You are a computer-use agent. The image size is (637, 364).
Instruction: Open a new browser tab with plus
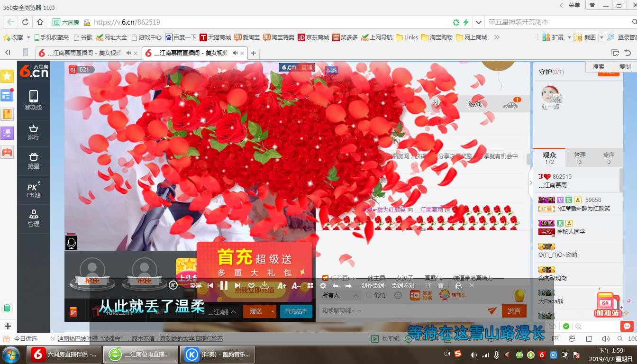coord(253,53)
